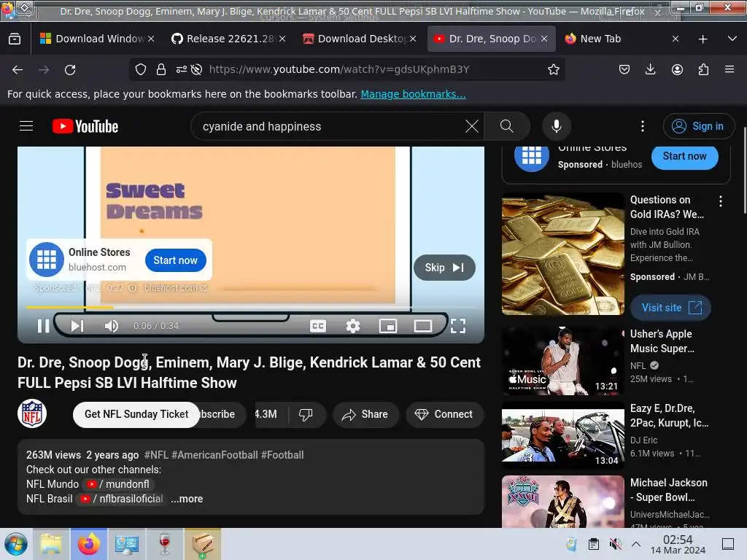Share the halftime show video
The width and height of the screenshot is (747, 560).
pos(365,414)
